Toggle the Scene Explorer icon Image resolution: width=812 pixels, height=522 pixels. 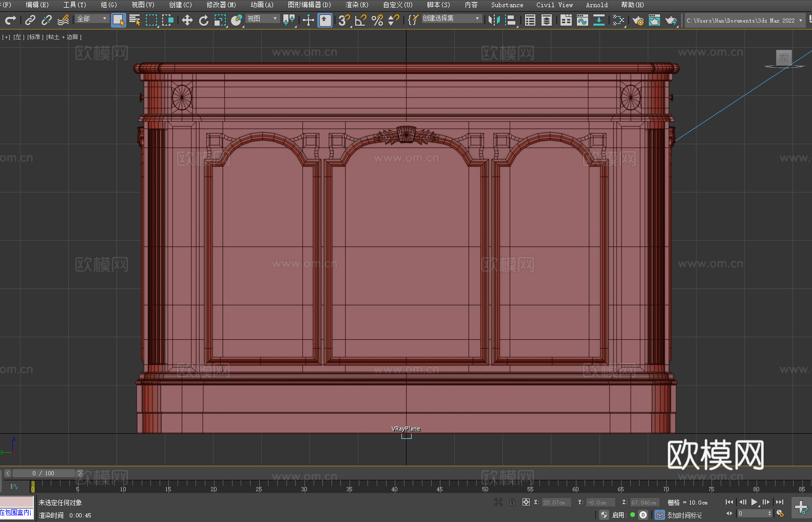[x=530, y=20]
